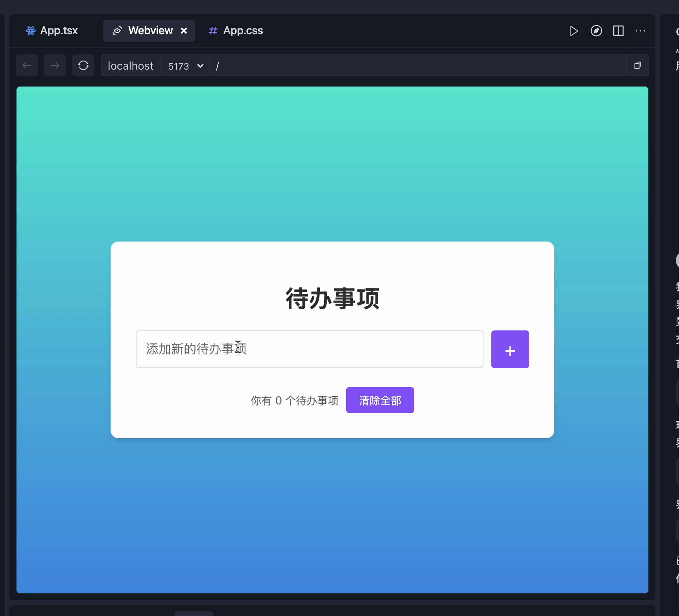The height and width of the screenshot is (616, 679).
Task: Click the 清除全部 button
Action: coord(380,400)
